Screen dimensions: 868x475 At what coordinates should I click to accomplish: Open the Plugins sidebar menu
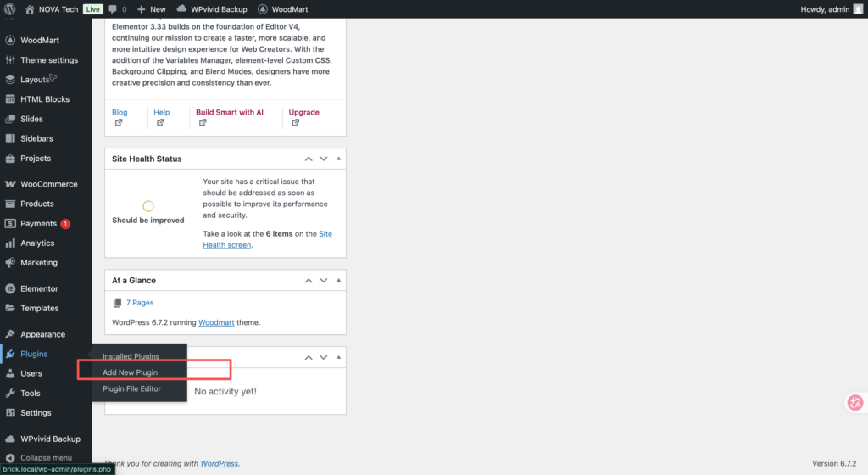(x=34, y=354)
